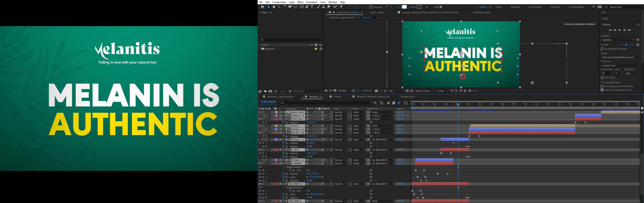Create a new folder in the Project panel
This screenshot has height=203, width=644.
pos(265,91)
